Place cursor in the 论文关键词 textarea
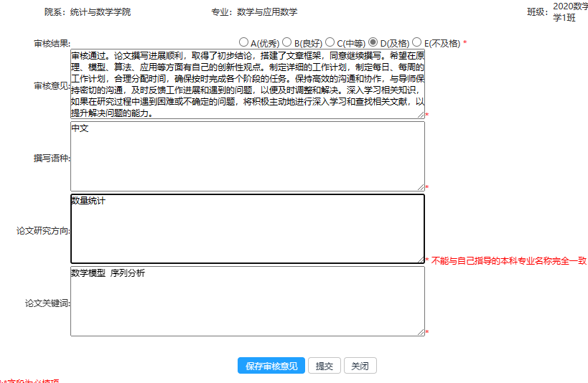Viewport: 588px width, 383px height. 247,301
